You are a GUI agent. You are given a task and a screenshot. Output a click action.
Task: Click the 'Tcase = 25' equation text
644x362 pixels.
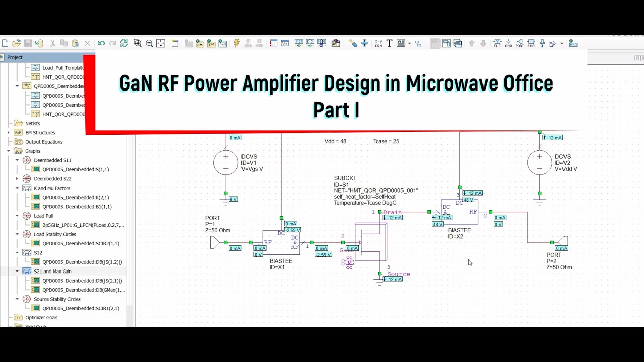pos(386,141)
